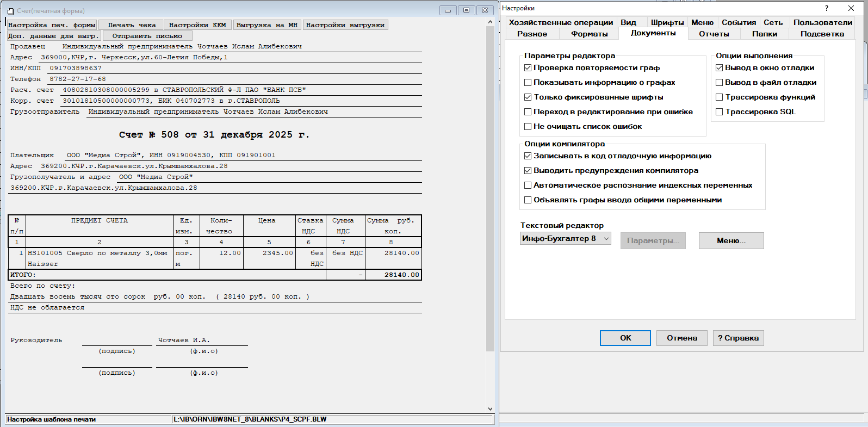The height and width of the screenshot is (427, 868).
Task: Select the Шрифты tab
Action: point(667,22)
